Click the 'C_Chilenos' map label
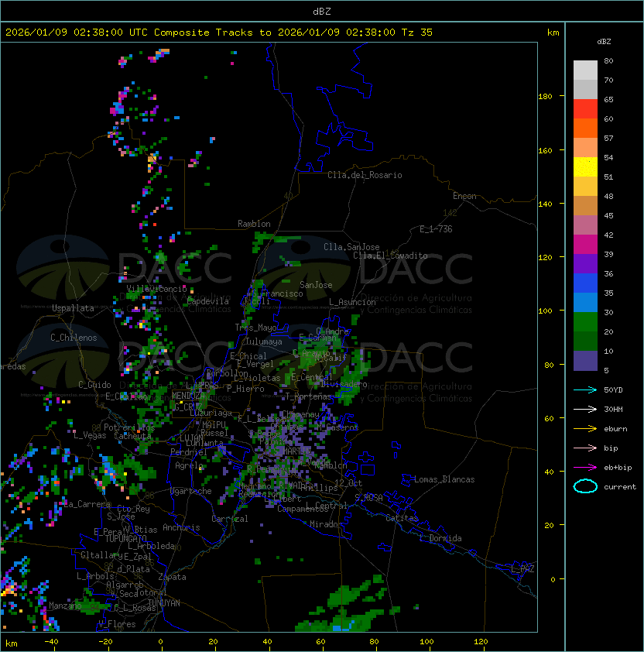The image size is (644, 652). coord(74,338)
